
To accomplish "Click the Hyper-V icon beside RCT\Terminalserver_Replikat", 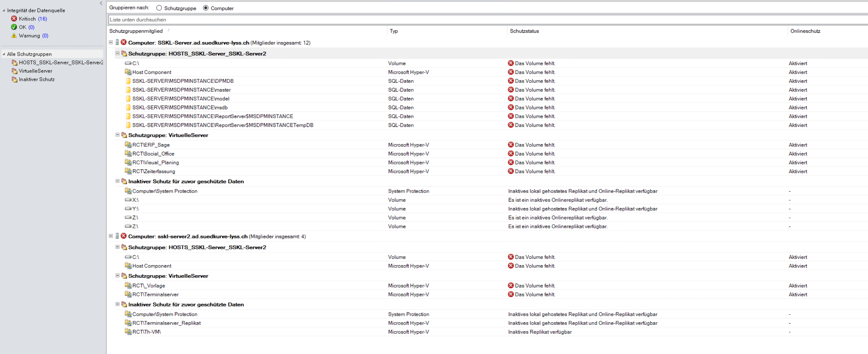I will pyautogui.click(x=128, y=323).
